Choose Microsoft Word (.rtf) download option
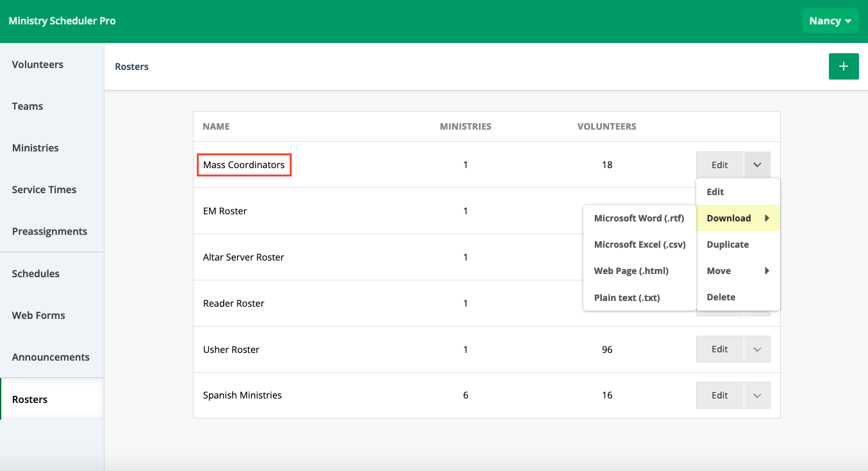 point(639,218)
